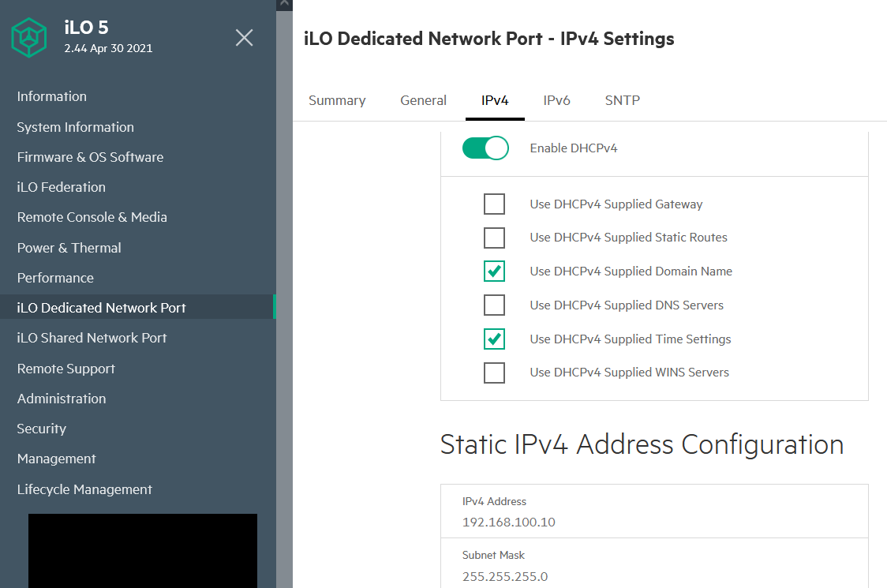Check Use DHCPv4 Supplied Static Routes
Viewport: 887px width, 588px height.
[495, 238]
